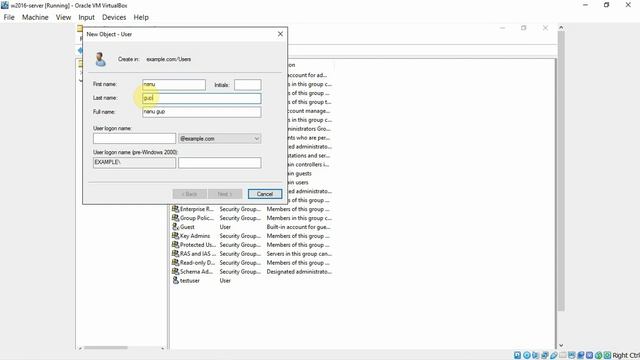
Task: Click the Back button in dialog
Action: point(189,194)
